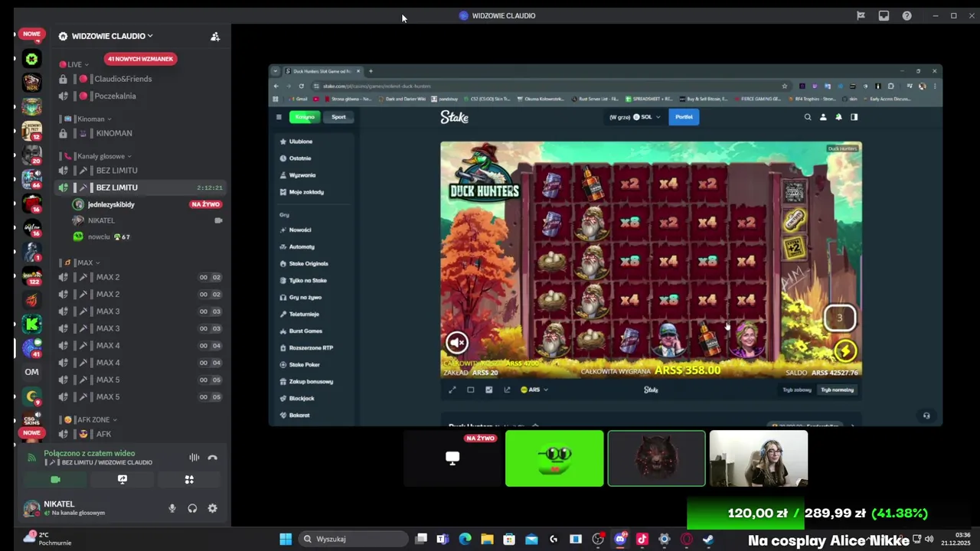The height and width of the screenshot is (551, 980).
Task: Select Tryb normalny mode
Action: [837, 390]
